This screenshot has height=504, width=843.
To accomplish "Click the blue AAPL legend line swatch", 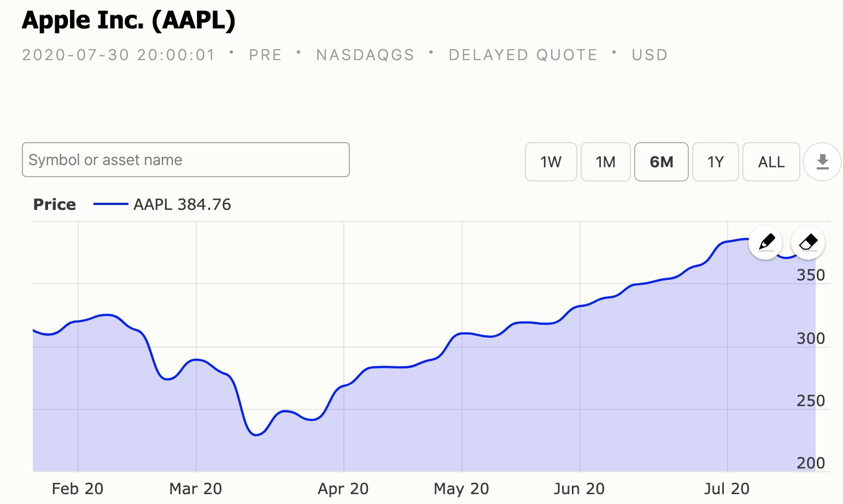I will point(111,204).
